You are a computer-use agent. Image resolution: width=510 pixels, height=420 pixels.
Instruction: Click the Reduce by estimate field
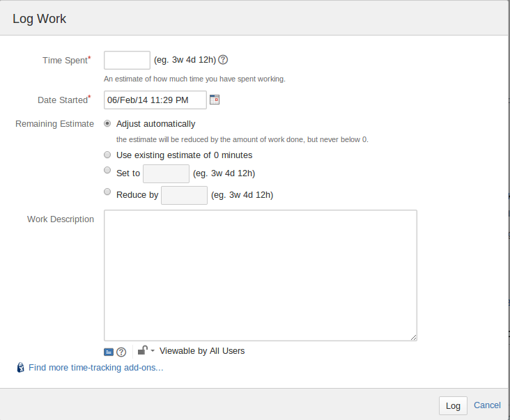coord(184,195)
